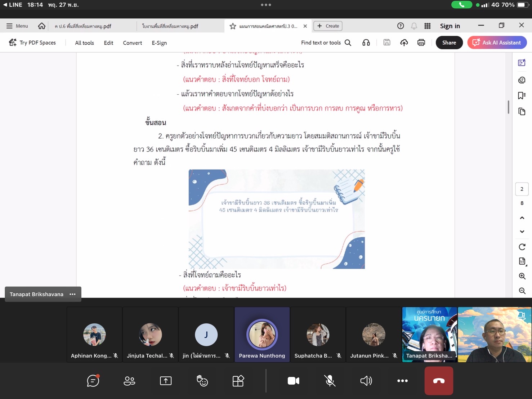The width and height of the screenshot is (532, 399).
Task: Click the rotate page icon
Action: click(522, 247)
